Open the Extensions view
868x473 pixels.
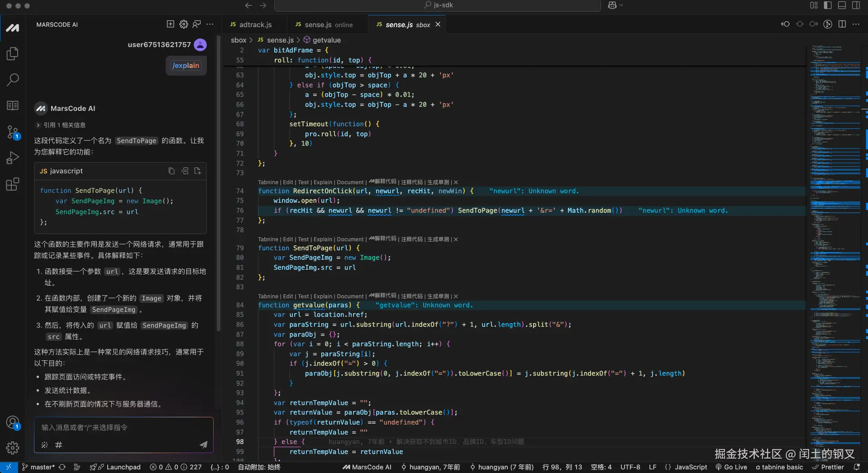click(12, 184)
